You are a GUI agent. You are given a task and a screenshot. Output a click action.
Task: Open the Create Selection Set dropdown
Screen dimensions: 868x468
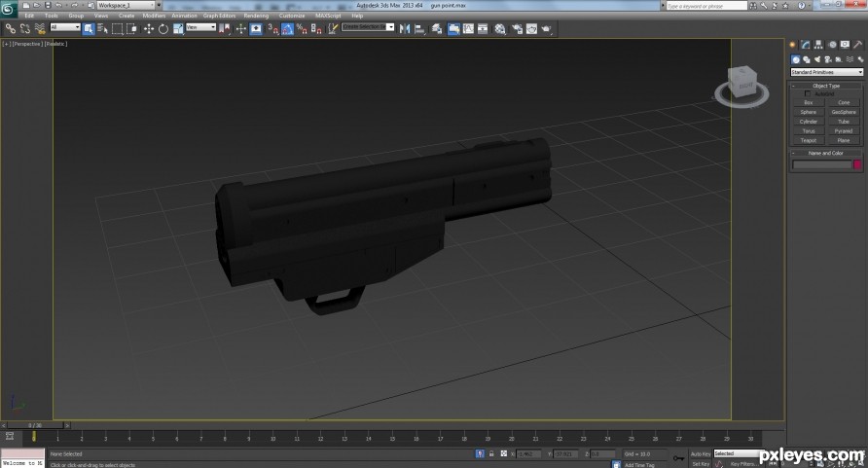[368, 27]
